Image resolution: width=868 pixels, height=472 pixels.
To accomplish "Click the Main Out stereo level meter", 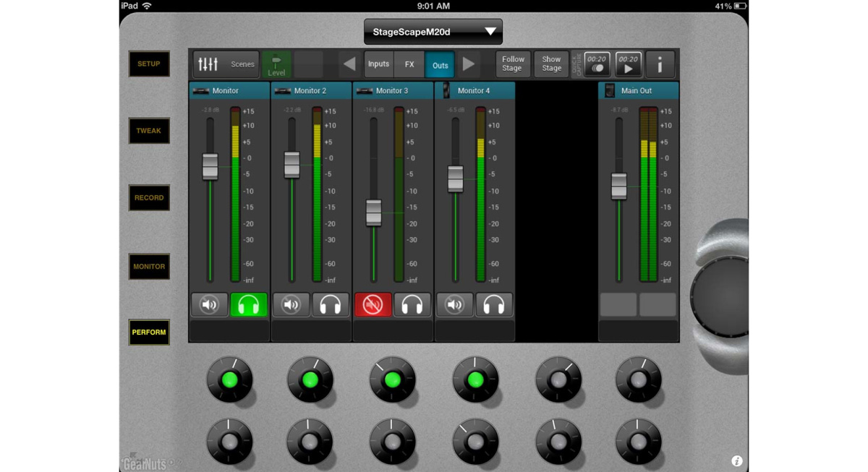I will [649, 194].
